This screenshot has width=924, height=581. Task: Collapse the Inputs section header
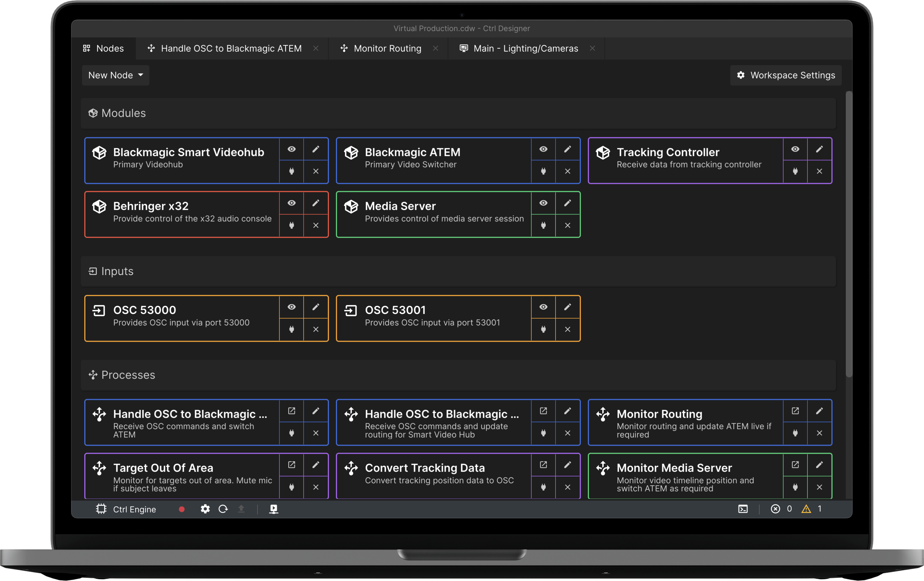point(458,271)
